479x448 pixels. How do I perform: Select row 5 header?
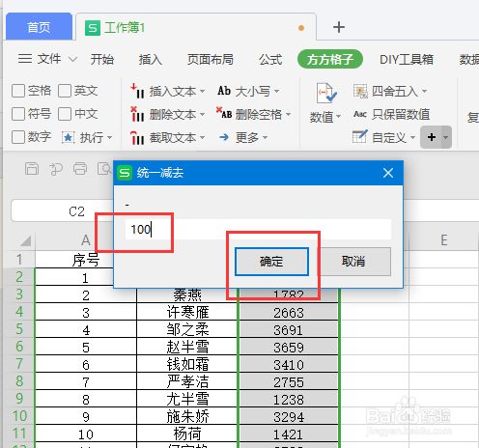19,329
